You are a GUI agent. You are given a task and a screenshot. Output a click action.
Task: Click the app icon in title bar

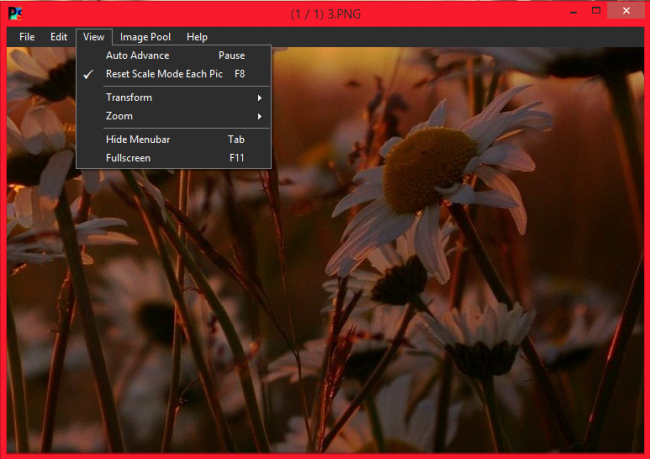15,14
